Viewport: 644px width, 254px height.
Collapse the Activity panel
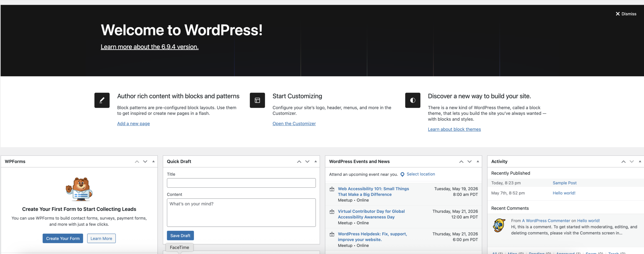pos(640,162)
